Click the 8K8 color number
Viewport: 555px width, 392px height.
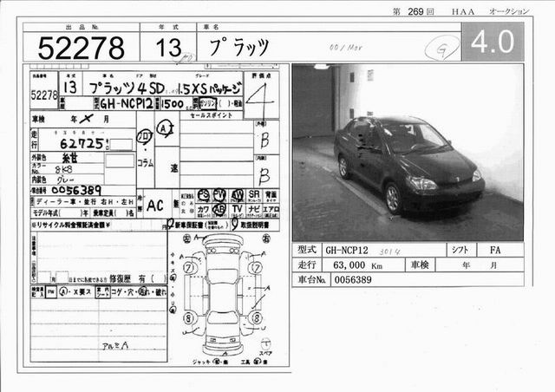point(63,170)
